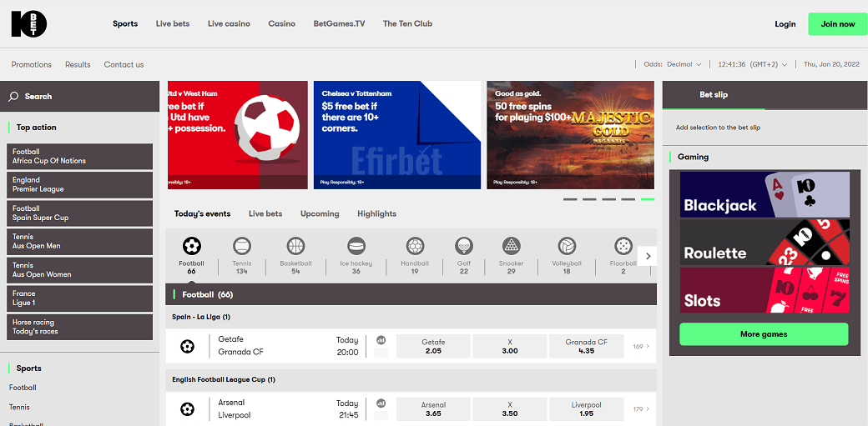The image size is (868, 426).
Task: Open Football Africa Cup Of Nations
Action: pyautogui.click(x=80, y=157)
